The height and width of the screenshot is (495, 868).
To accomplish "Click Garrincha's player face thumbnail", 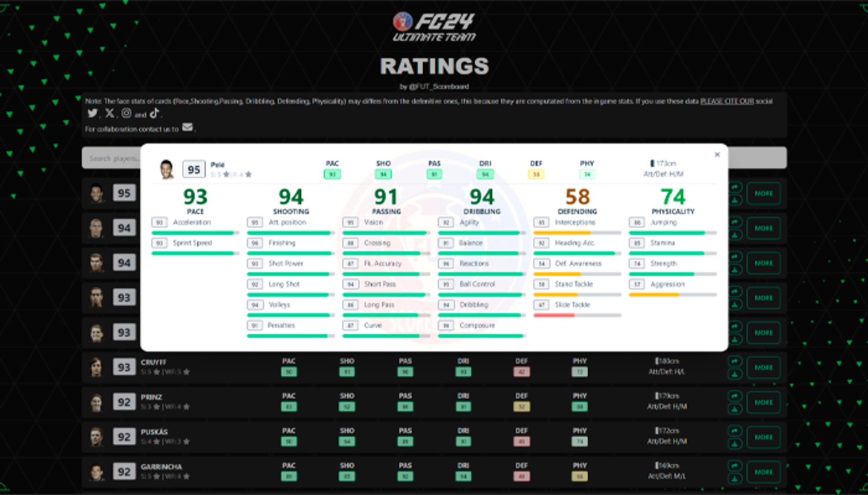I will tap(96, 472).
